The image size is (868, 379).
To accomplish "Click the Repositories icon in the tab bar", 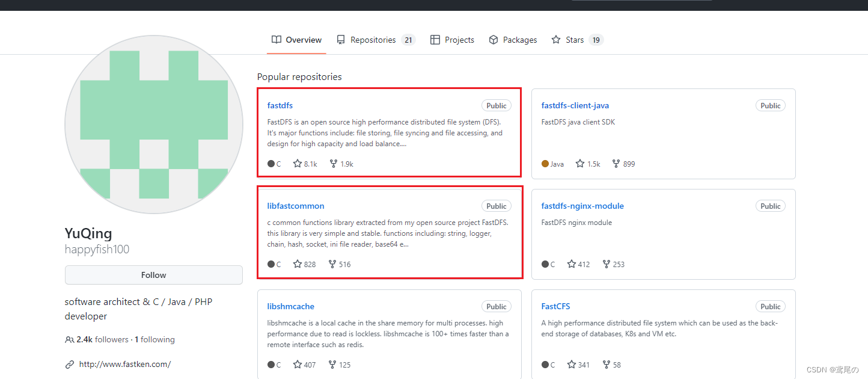I will coord(341,40).
